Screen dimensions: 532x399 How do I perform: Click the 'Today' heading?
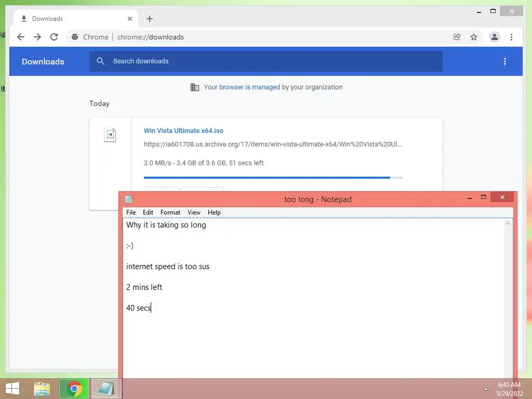tap(99, 103)
